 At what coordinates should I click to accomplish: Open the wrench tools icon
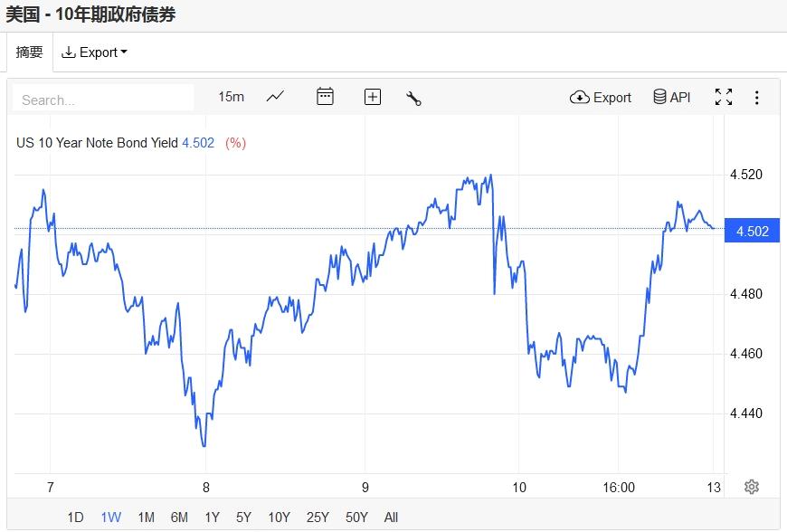coord(414,98)
